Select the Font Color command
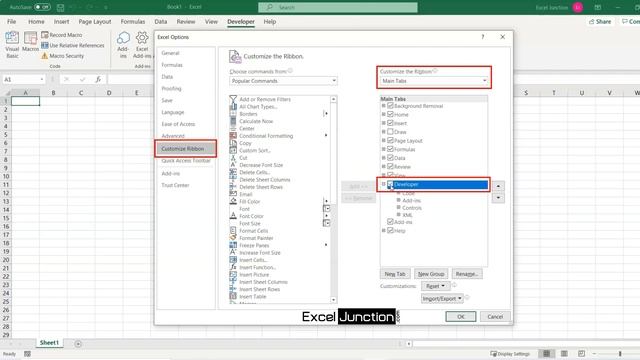Viewport: 640px width, 360px height. pyautogui.click(x=251, y=216)
